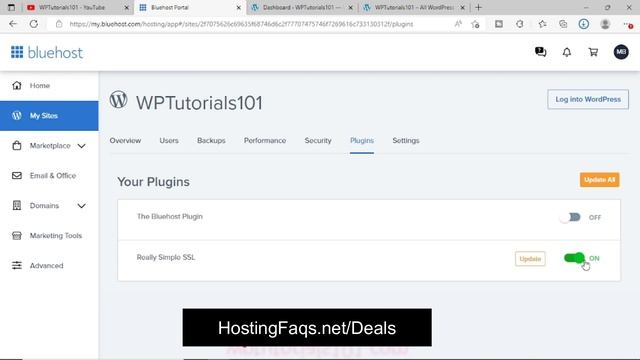Open Home in the sidebar
This screenshot has width=640, height=360.
[x=49, y=85]
